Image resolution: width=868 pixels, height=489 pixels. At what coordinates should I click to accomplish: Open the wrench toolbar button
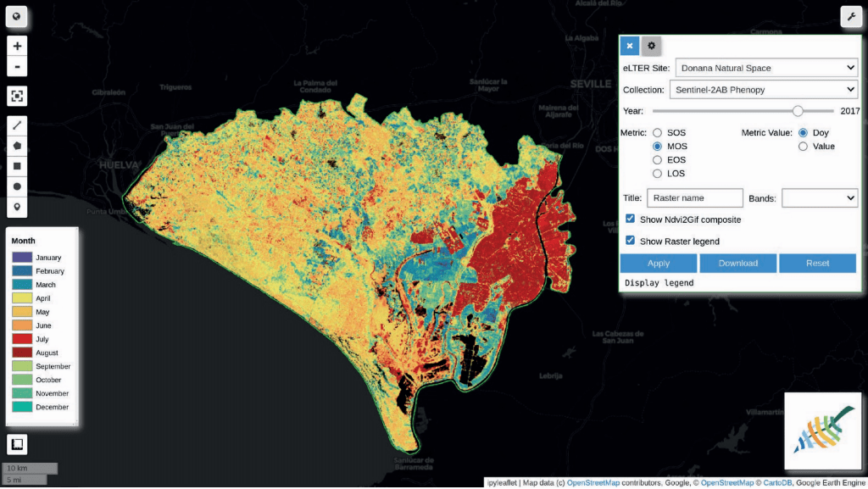[850, 17]
